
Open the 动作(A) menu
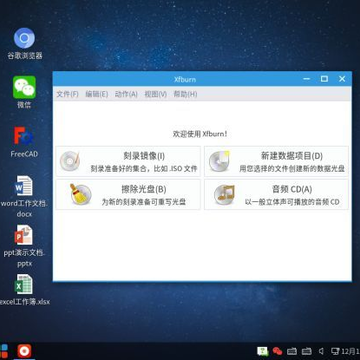pos(126,94)
